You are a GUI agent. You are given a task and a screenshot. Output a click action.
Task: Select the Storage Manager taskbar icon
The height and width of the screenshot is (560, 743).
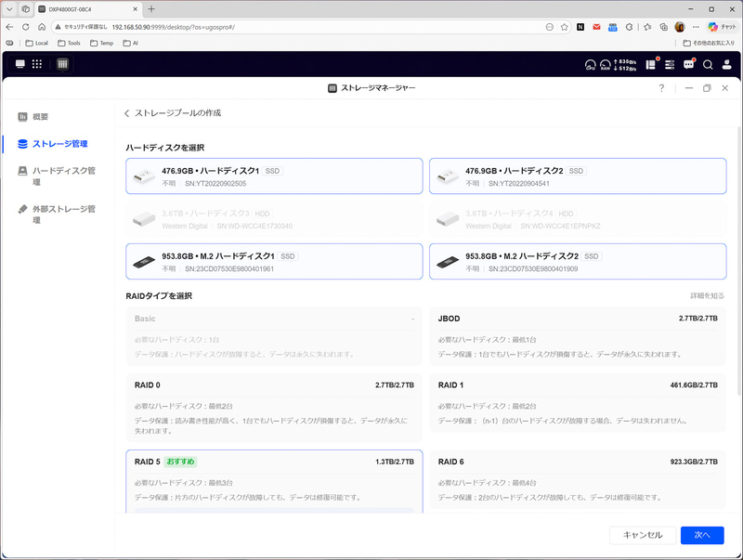[62, 64]
